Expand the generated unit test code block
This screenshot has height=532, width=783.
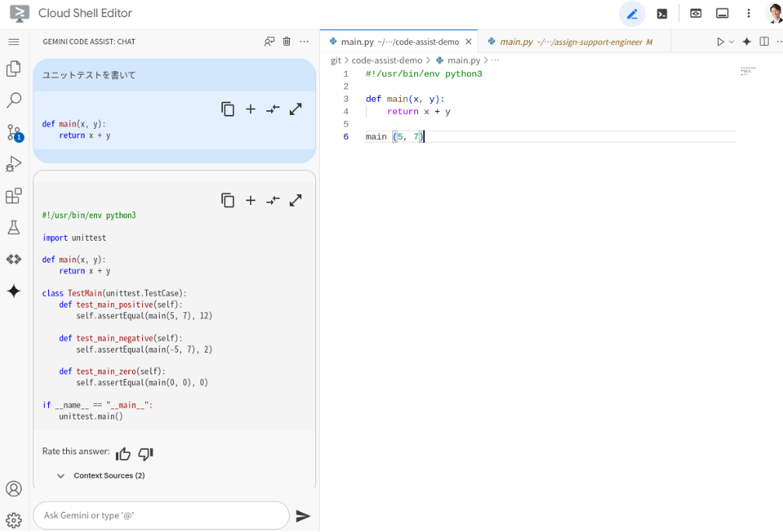(296, 200)
